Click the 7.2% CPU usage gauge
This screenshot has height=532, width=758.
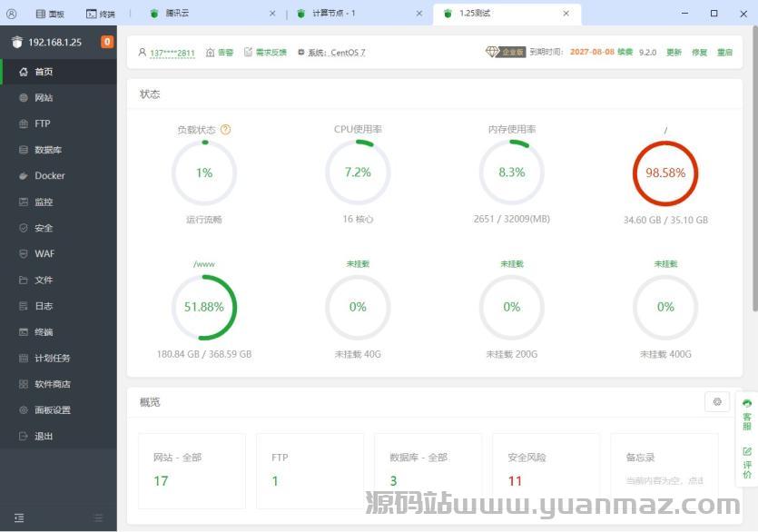(x=358, y=172)
